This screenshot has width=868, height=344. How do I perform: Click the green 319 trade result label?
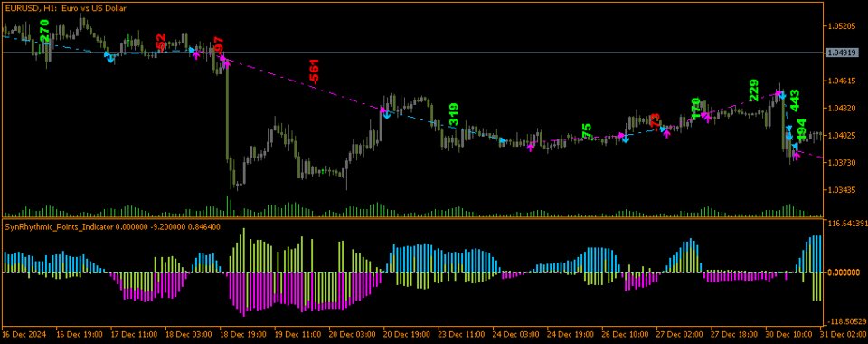453,115
